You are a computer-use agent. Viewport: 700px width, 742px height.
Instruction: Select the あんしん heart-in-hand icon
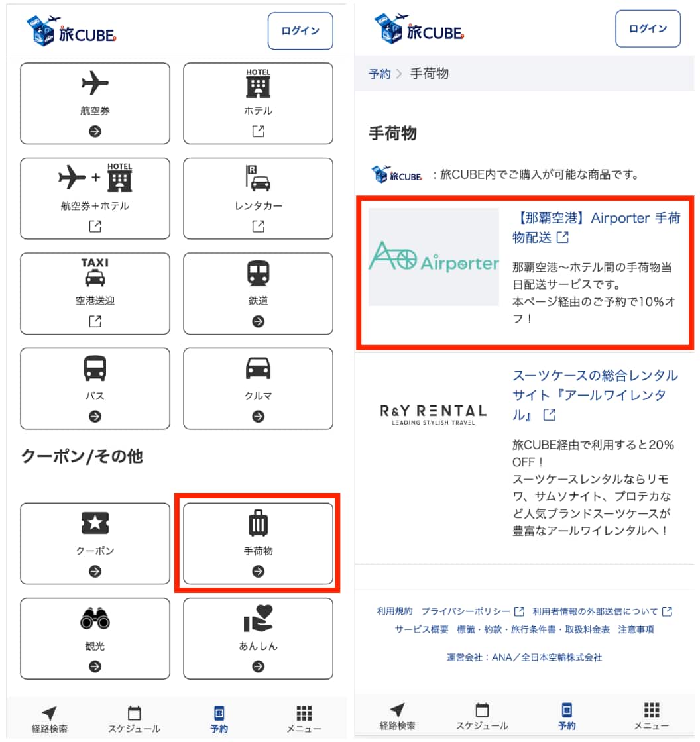click(258, 619)
